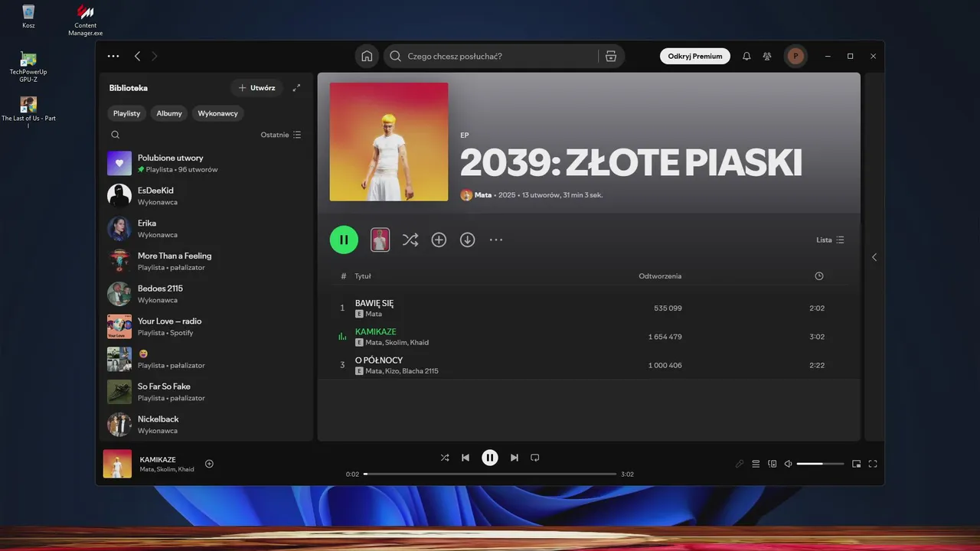Open Bedoes 2115 artist in library
The height and width of the screenshot is (551, 980).
click(207, 294)
